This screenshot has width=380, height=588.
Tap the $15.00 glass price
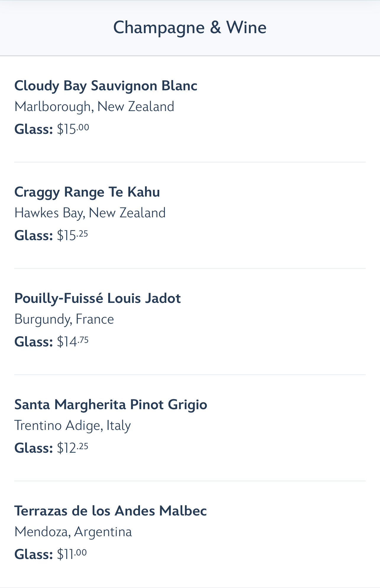(73, 129)
